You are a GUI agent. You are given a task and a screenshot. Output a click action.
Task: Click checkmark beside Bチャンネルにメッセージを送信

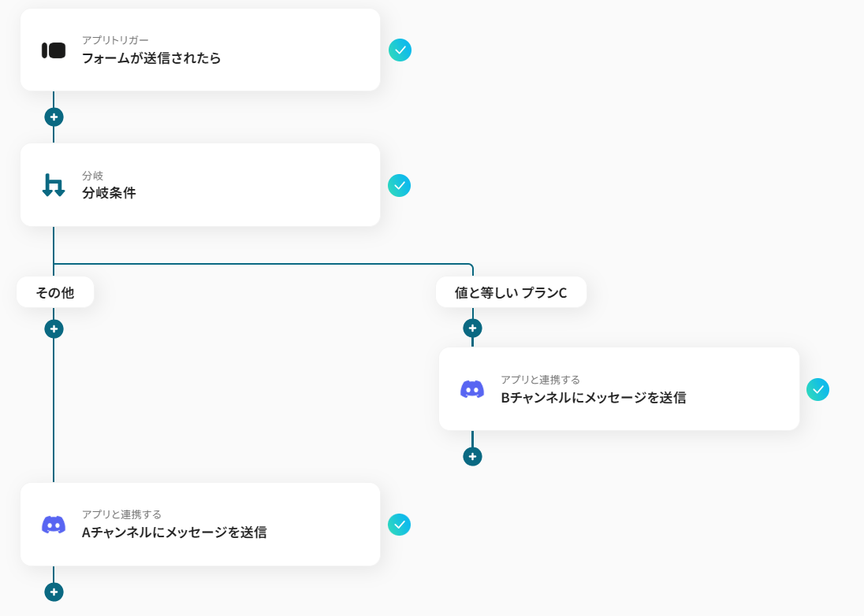click(x=817, y=390)
